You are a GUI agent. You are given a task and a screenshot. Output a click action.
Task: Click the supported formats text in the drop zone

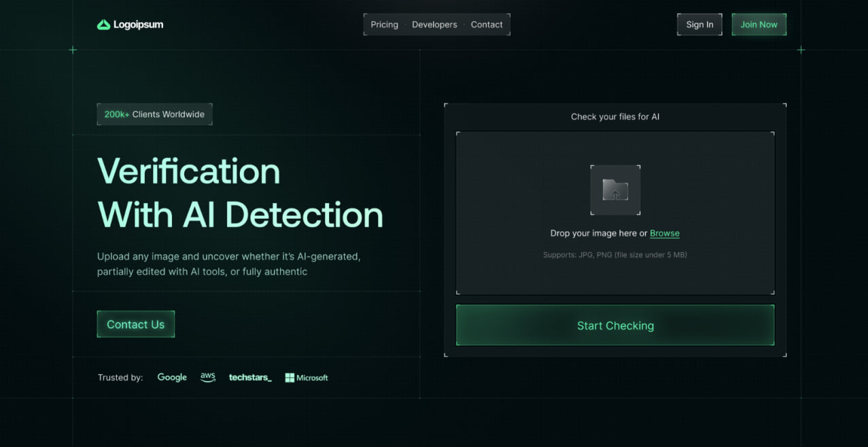(614, 255)
